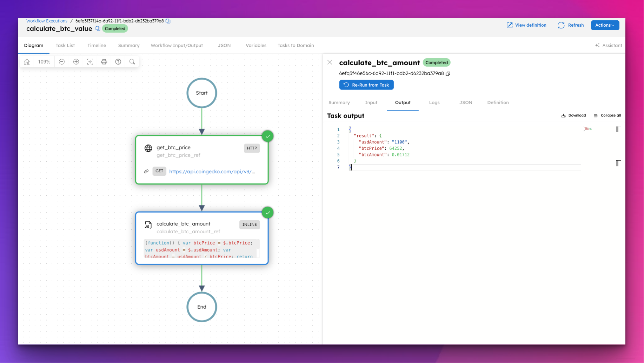Click the "btcAmount": 0.01712 line
This screenshot has width=644, height=363.
pyautogui.click(x=384, y=155)
